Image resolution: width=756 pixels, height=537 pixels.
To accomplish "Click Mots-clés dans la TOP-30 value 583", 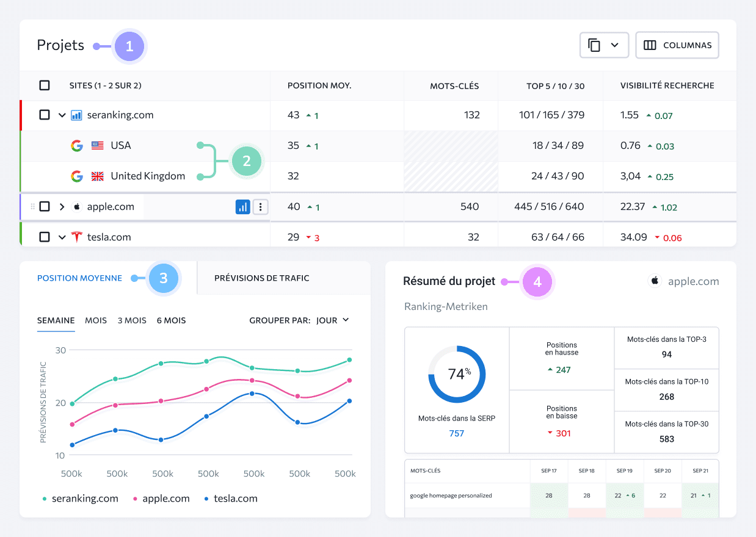I will pos(667,439).
